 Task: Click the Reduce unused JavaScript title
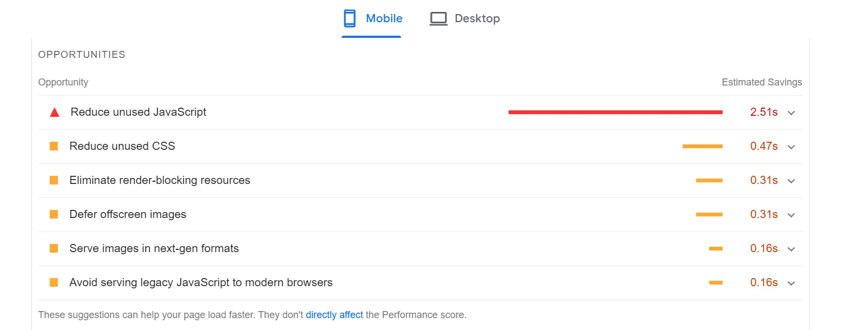click(x=138, y=112)
